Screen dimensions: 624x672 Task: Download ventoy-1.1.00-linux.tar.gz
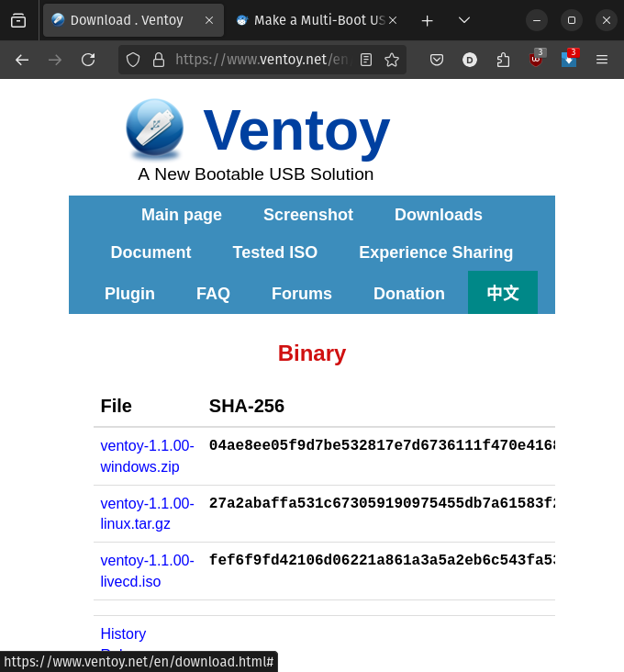[147, 513]
